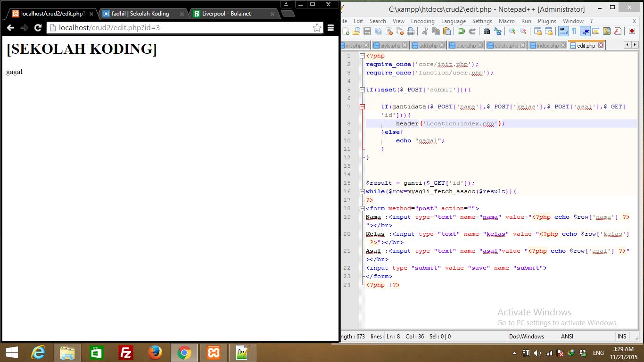The width and height of the screenshot is (644, 362).
Task: Click the Chrome back arrow button
Action: (x=10, y=28)
